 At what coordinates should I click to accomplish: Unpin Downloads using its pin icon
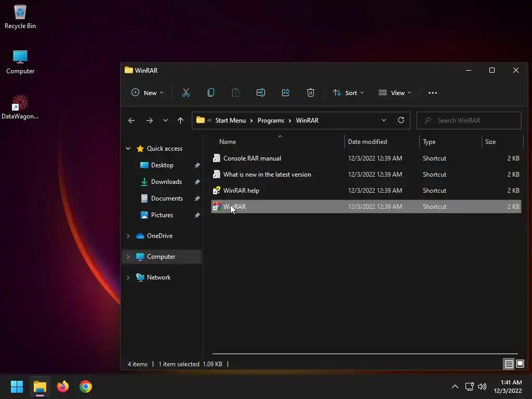tap(197, 182)
